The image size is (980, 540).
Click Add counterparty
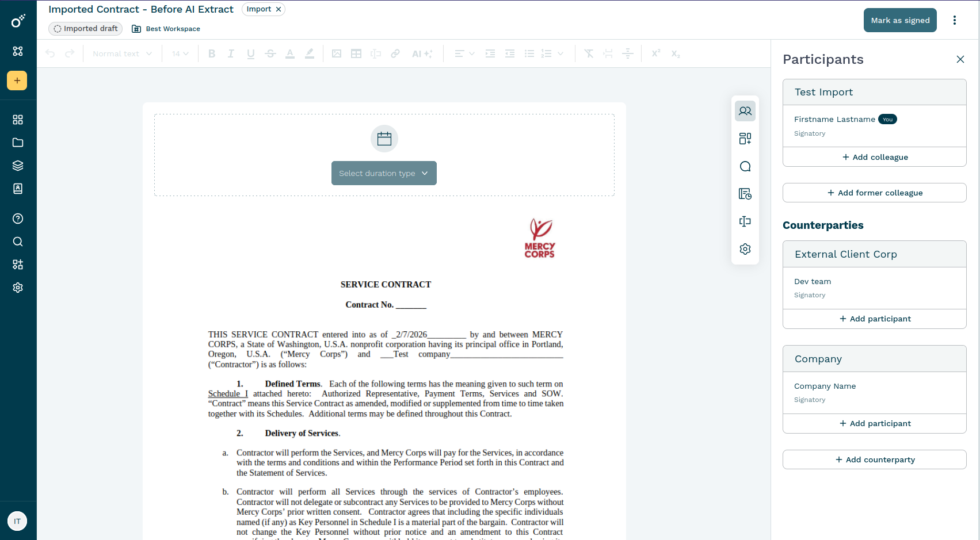[x=875, y=459]
